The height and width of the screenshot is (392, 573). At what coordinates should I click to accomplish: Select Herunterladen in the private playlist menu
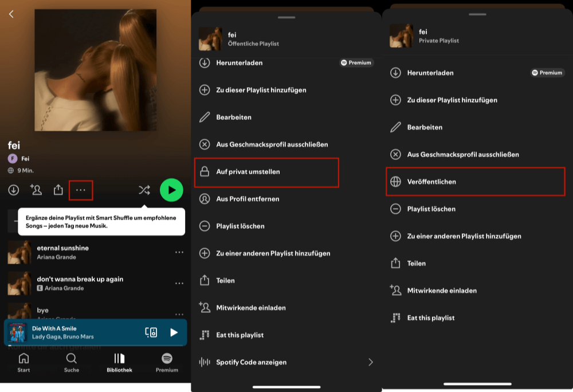pyautogui.click(x=477, y=73)
